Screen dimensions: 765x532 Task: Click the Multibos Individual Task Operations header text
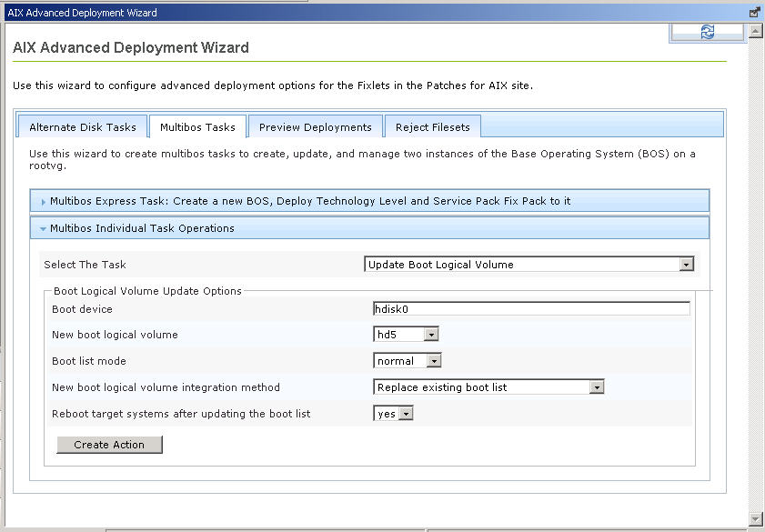coord(142,228)
